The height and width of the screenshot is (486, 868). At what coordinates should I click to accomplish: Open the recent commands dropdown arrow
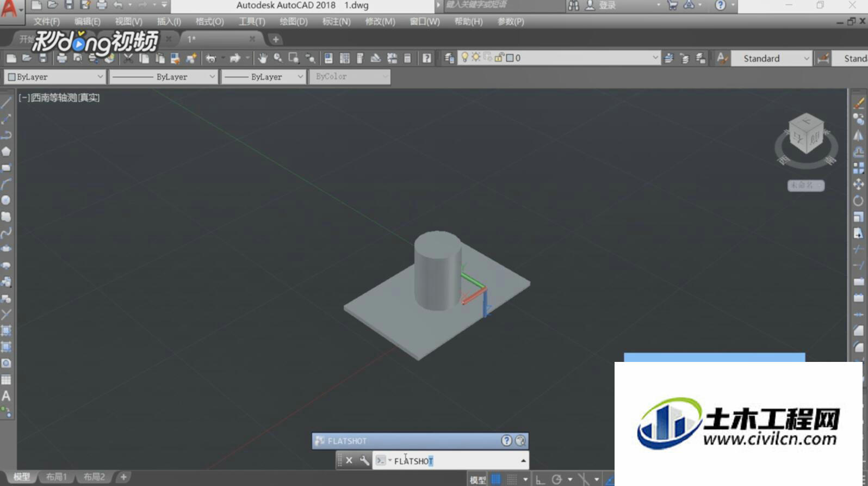coord(390,460)
